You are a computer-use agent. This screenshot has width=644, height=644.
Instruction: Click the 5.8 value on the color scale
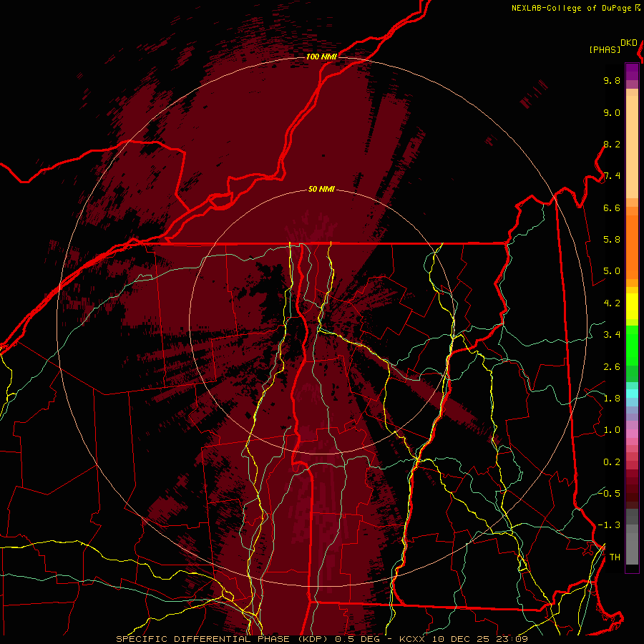pyautogui.click(x=612, y=240)
